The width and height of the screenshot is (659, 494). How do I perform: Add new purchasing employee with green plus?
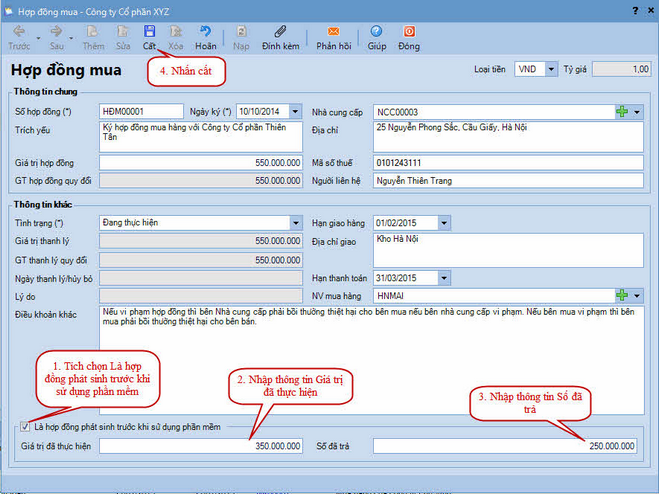622,296
